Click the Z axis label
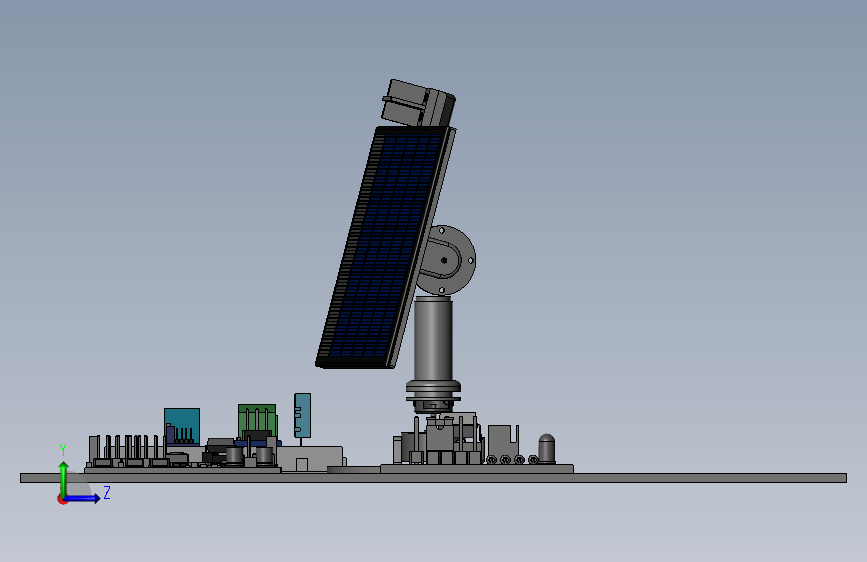 tap(107, 492)
